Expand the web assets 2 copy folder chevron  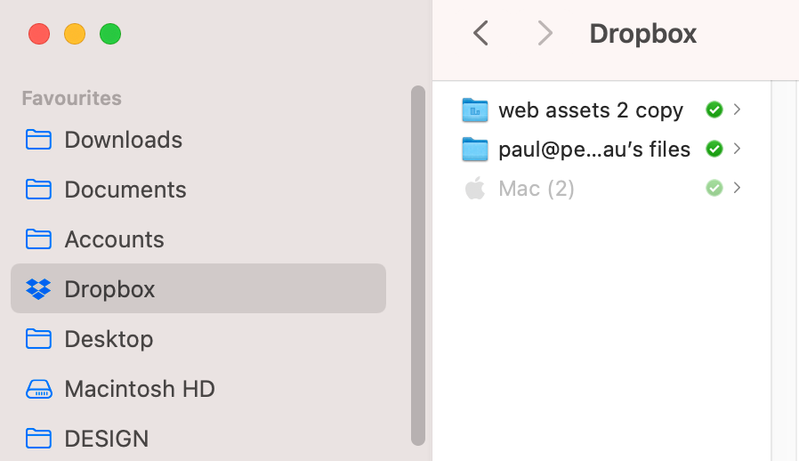tap(737, 110)
